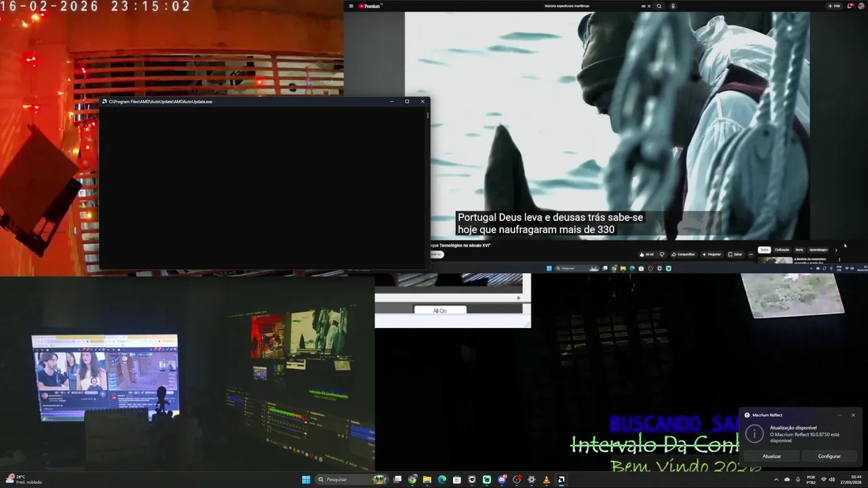This screenshot has width=868, height=488.
Task: Open Discord from the taskbar
Action: coord(502,480)
